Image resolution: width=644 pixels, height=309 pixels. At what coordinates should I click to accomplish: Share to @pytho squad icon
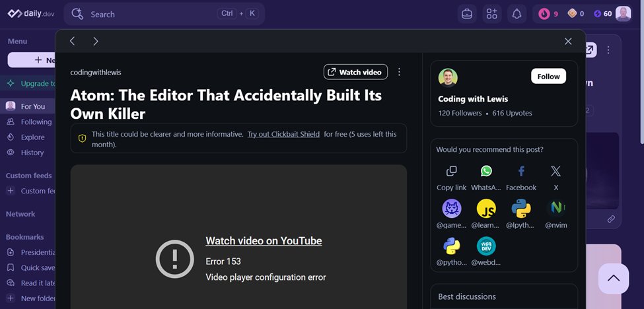point(451,246)
